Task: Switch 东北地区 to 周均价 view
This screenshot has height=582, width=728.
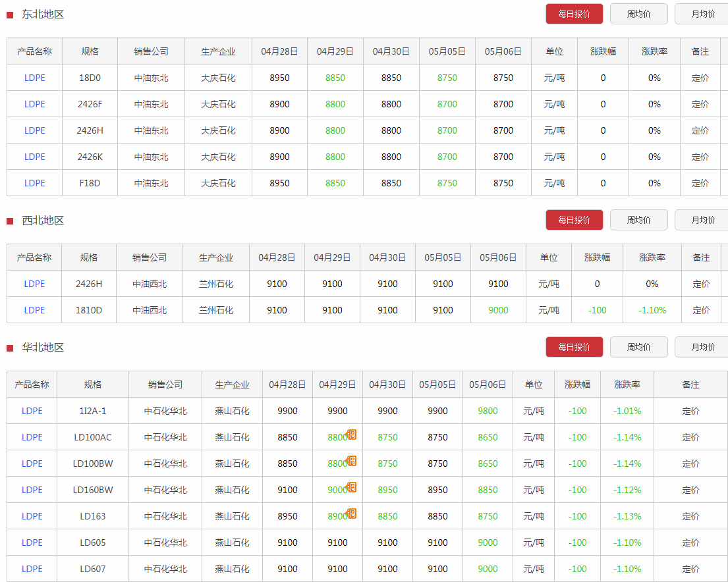Action: point(638,14)
